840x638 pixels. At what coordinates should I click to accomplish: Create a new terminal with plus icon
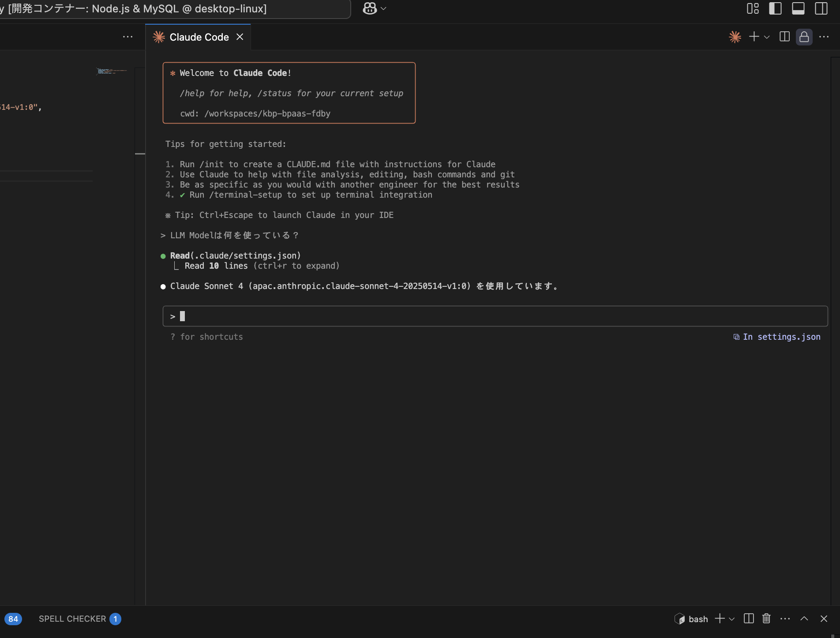[x=754, y=37]
